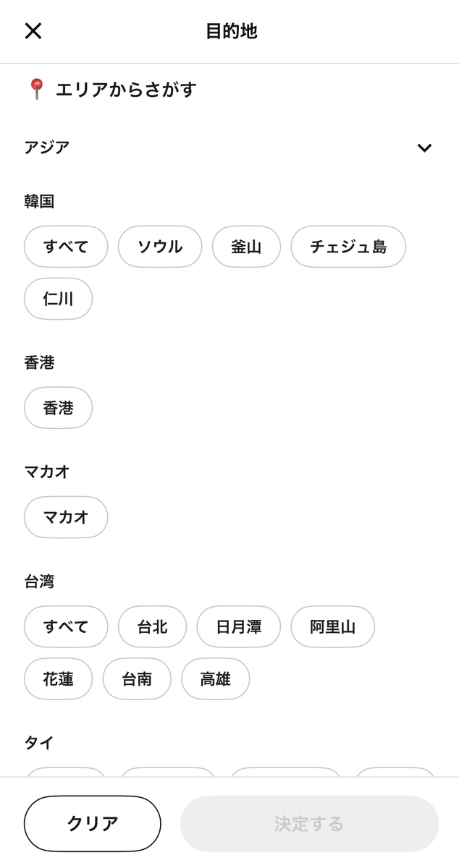Choose 釜山 in the Korea section
The image size is (459, 868).
click(246, 247)
